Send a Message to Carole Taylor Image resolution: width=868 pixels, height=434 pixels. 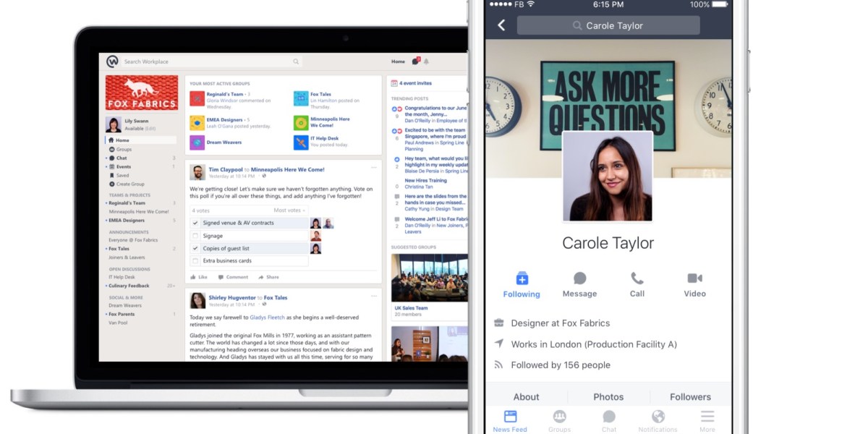pyautogui.click(x=579, y=284)
